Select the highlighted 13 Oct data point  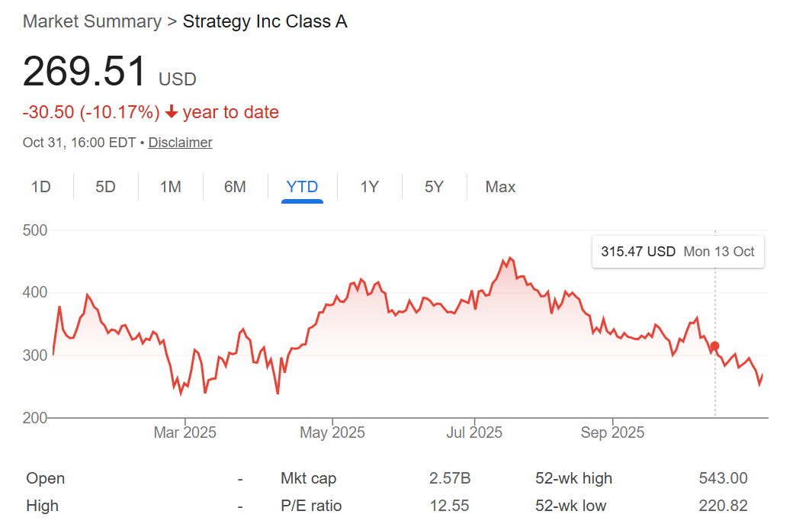pyautogui.click(x=714, y=346)
